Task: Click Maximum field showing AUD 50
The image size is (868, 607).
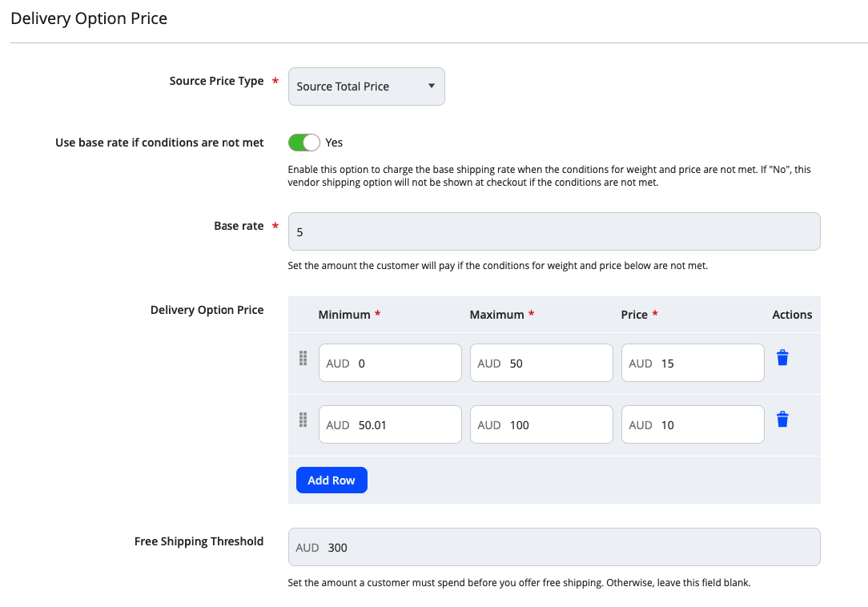Action: [x=557, y=364]
